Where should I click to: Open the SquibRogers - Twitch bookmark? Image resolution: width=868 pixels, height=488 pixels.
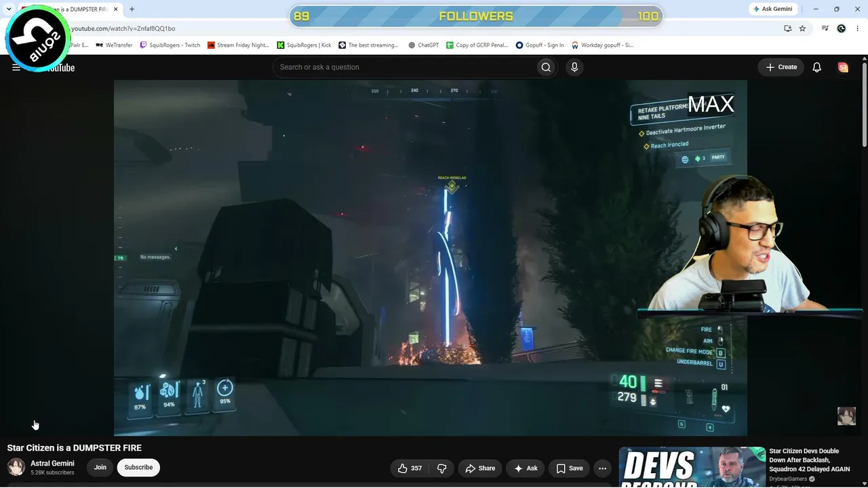(170, 45)
